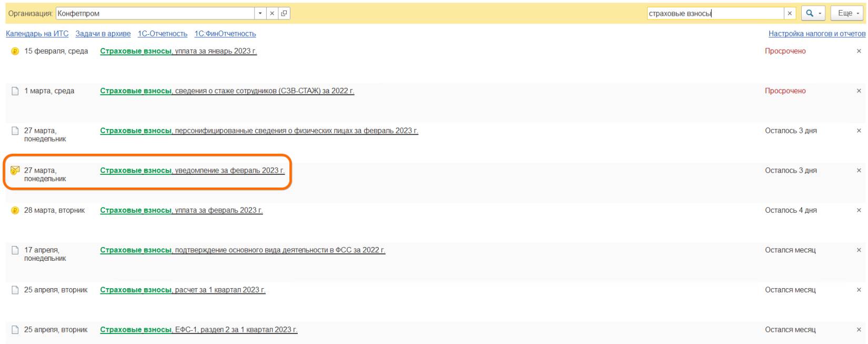Open the Еще menu
This screenshot has height=344, width=868.
(847, 14)
